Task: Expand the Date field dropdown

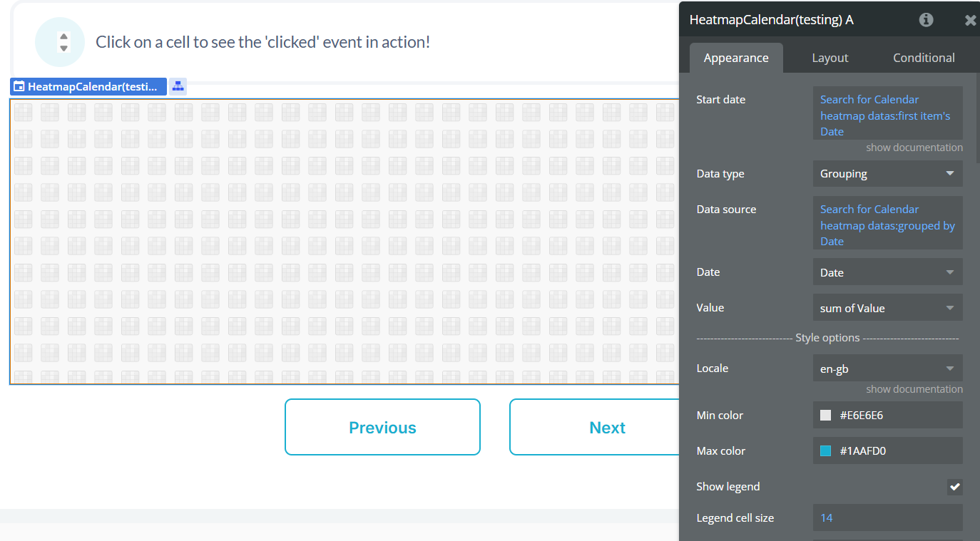Action: coord(887,272)
